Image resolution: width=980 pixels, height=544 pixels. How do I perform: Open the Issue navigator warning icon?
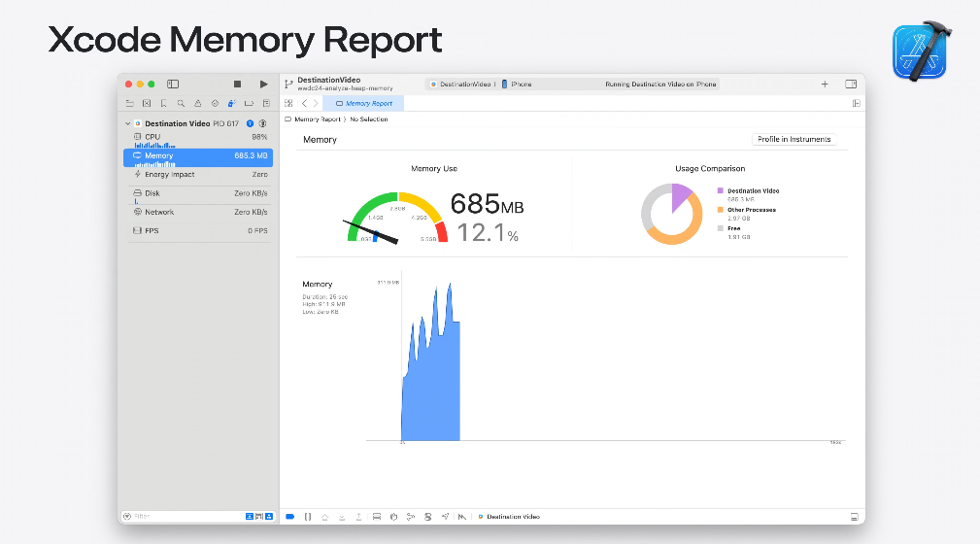(197, 103)
